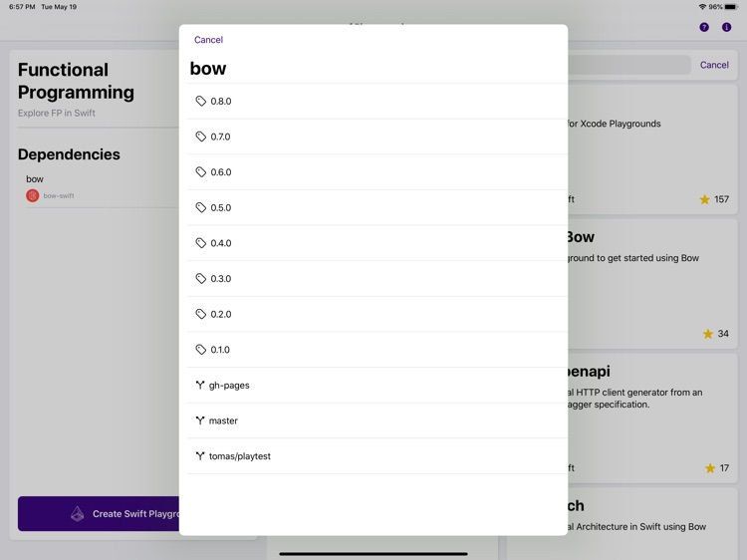Tap the bow-swift owner label
Screen dimensions: 747x560
tap(59, 196)
